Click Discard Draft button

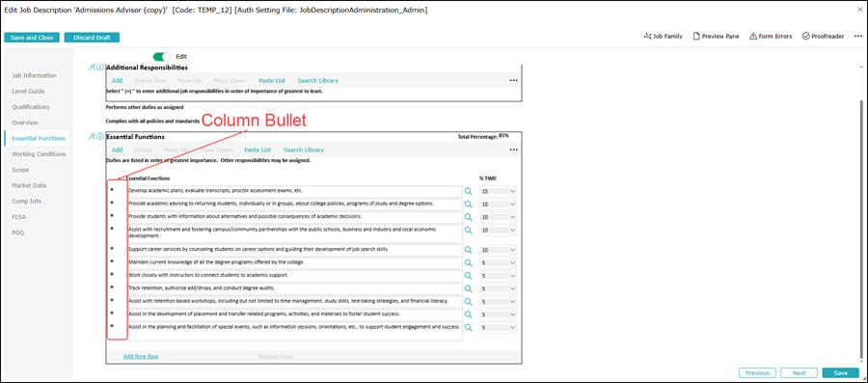[x=92, y=38]
